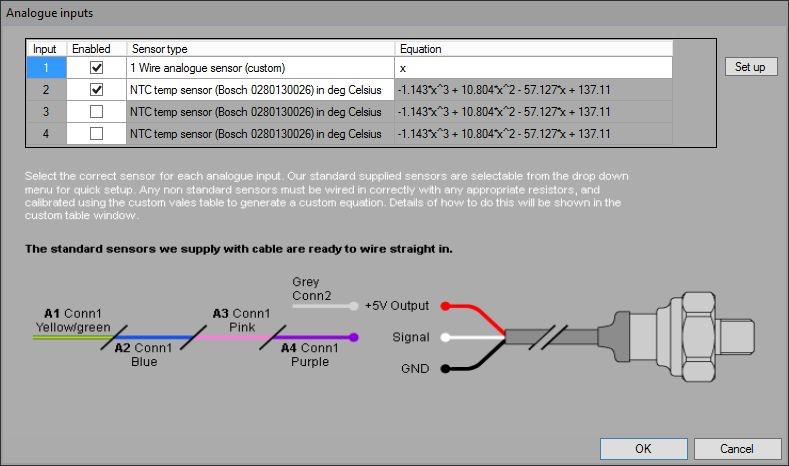This screenshot has height=466, width=789.
Task: Tick the Enabled checkbox for input 4
Action: point(96,134)
